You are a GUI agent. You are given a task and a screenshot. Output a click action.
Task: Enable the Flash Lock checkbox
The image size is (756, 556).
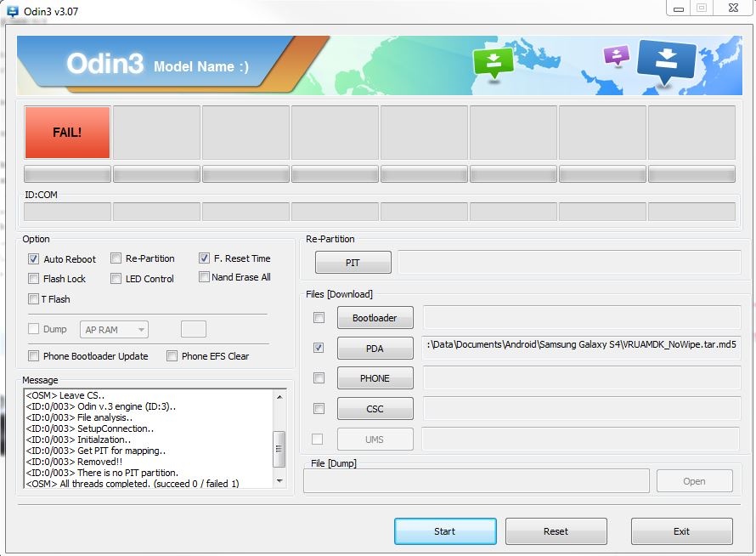(x=33, y=279)
